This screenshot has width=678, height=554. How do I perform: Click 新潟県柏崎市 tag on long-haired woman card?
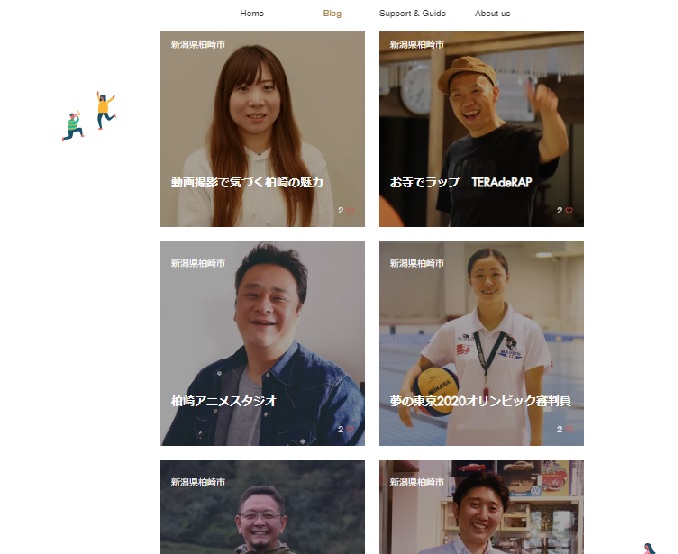point(198,45)
